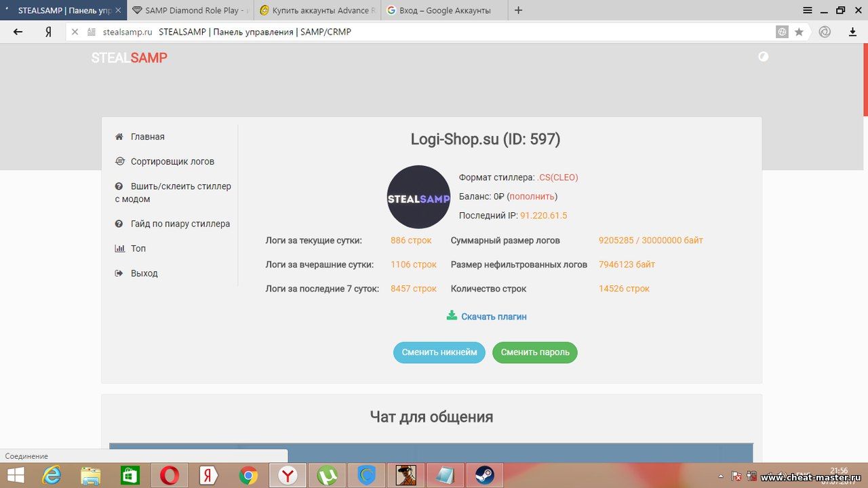Open the Opera browser taskbar icon
This screenshot has width=868, height=488.
(169, 476)
